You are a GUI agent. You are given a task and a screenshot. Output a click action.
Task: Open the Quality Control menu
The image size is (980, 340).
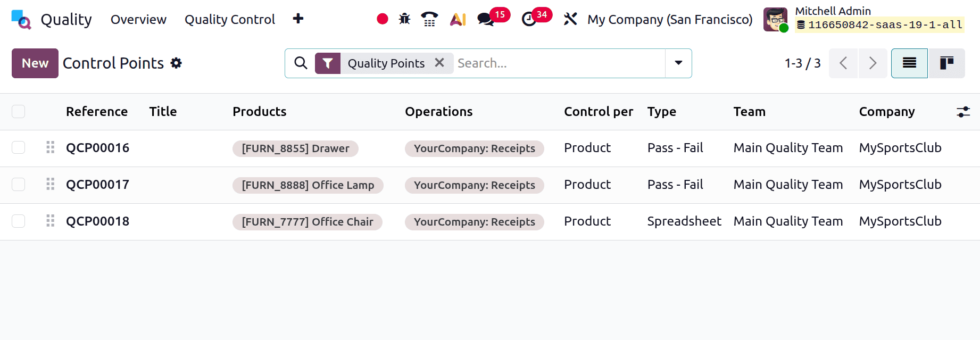tap(230, 20)
